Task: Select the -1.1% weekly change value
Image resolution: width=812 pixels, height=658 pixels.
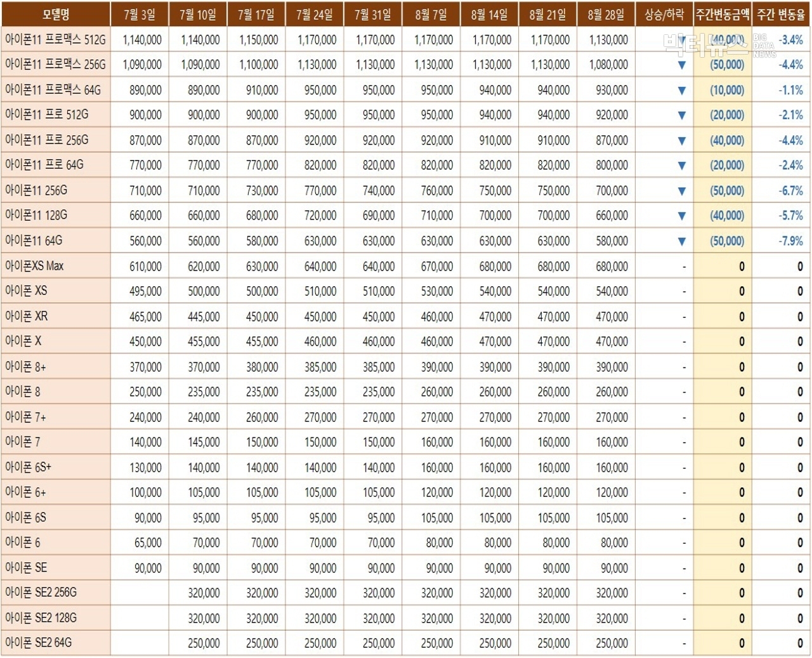Action: [x=791, y=90]
